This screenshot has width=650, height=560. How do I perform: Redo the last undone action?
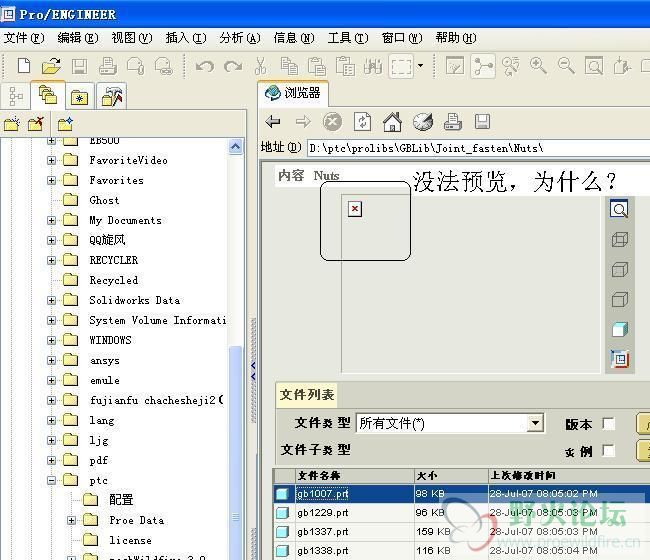233,66
